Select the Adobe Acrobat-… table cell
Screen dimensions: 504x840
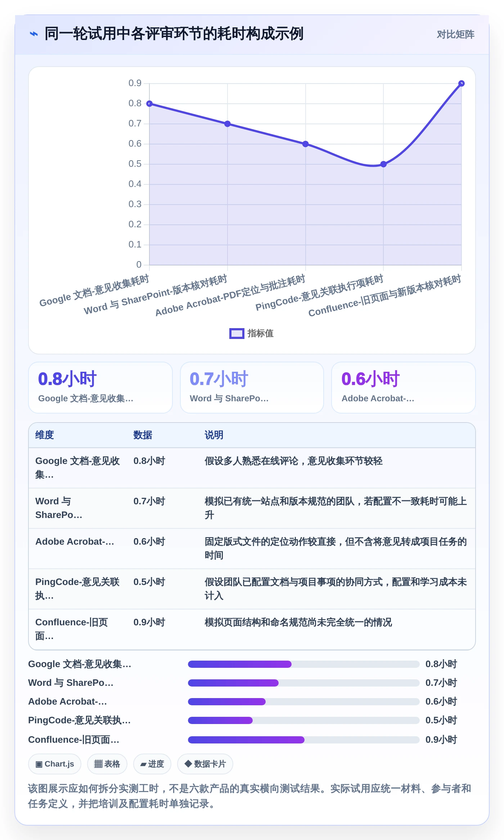pyautogui.click(x=78, y=549)
